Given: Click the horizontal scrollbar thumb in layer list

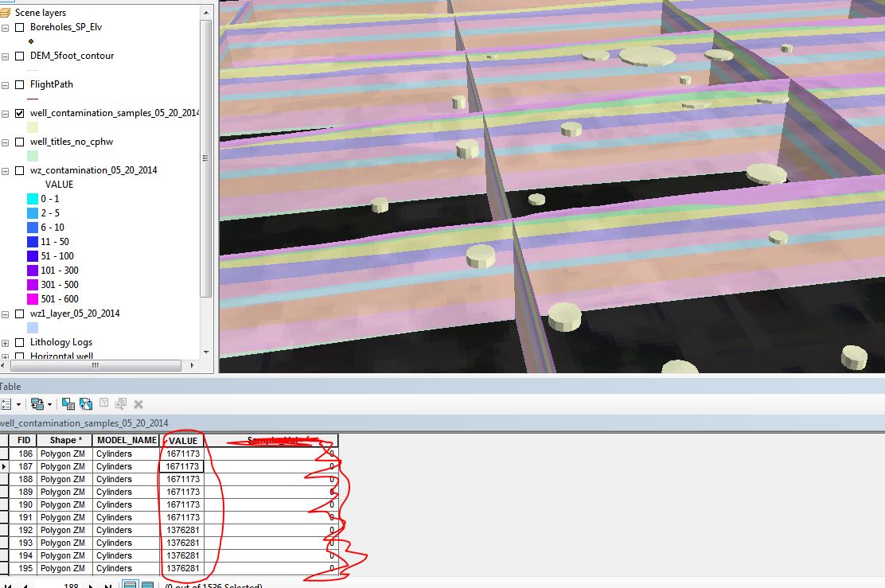Looking at the screenshot, I should point(96,366).
